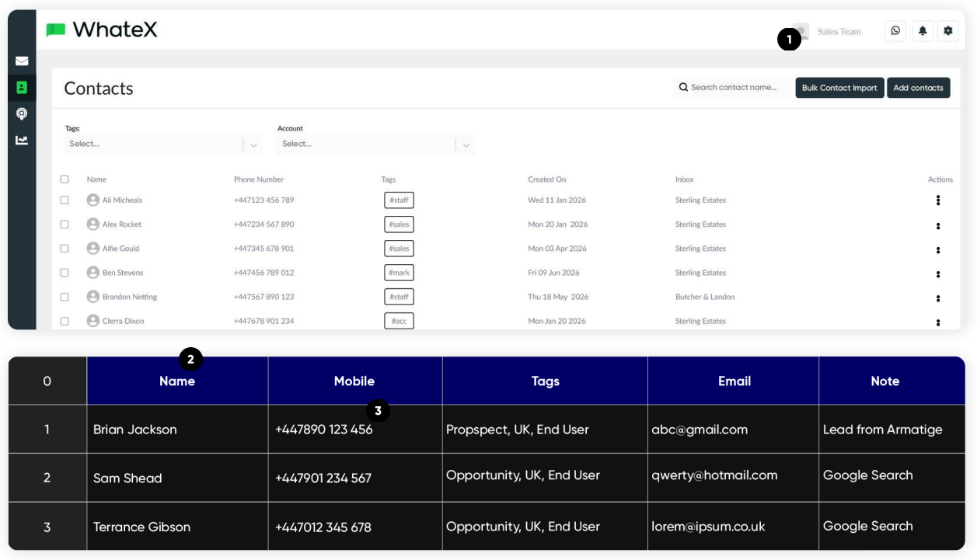
Task: Open actions menu for Ali Micheals
Action: tap(938, 200)
